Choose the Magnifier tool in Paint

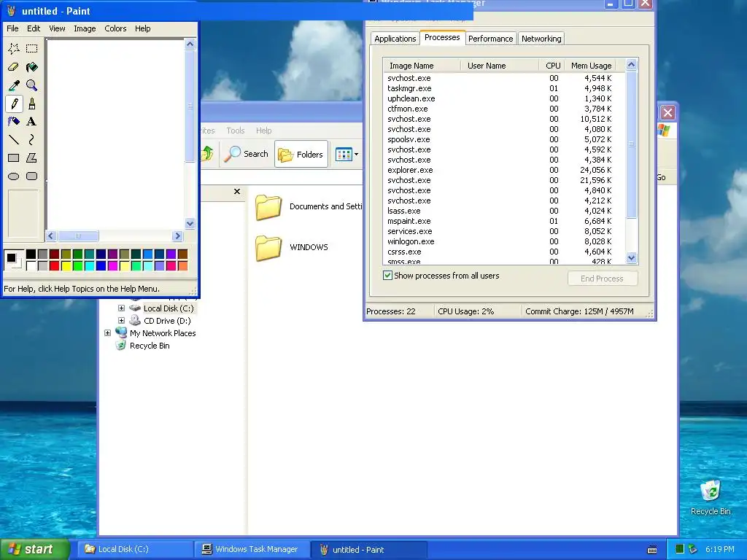pyautogui.click(x=32, y=85)
